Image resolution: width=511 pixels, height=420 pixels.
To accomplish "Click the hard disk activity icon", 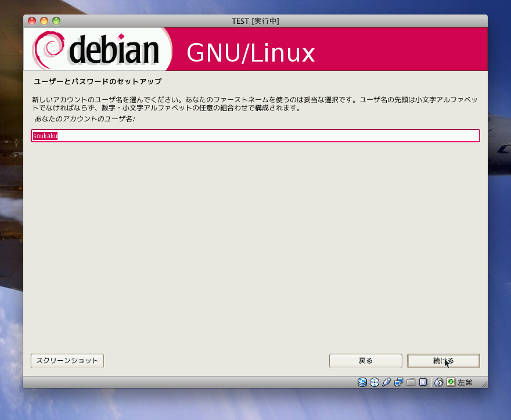I will [x=362, y=382].
